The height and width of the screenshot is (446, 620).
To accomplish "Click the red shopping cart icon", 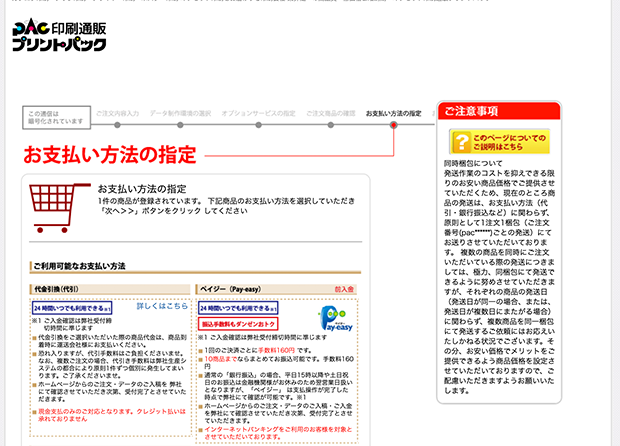I will point(60,208).
